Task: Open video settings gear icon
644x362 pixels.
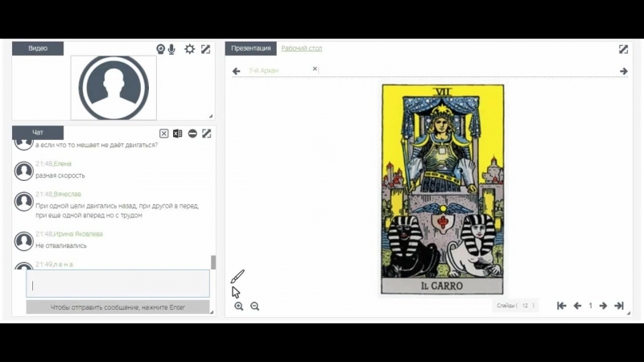Action: point(189,49)
